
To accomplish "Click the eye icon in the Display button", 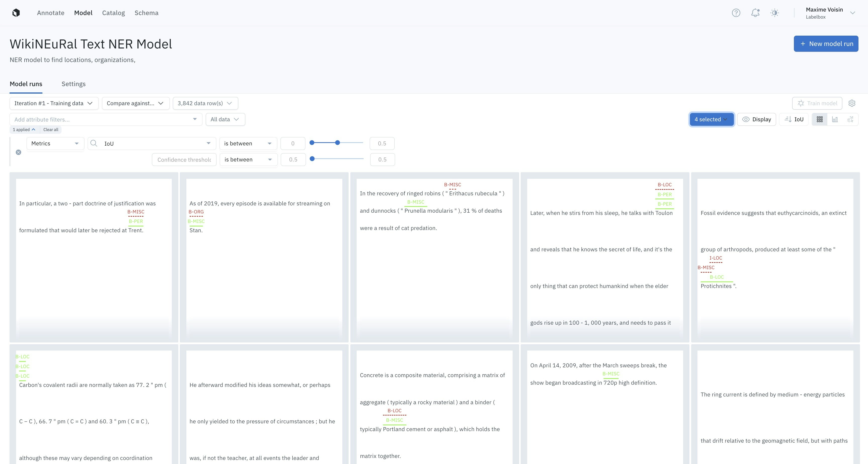I will point(746,119).
